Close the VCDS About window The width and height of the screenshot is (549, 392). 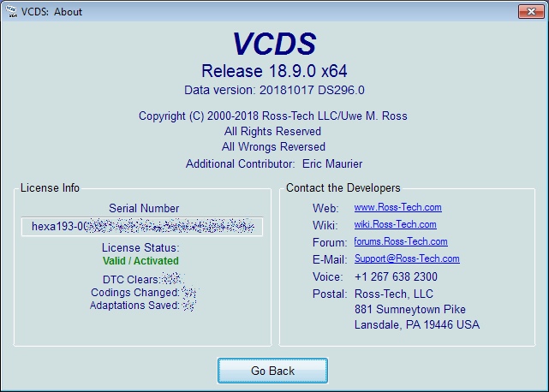[531, 11]
